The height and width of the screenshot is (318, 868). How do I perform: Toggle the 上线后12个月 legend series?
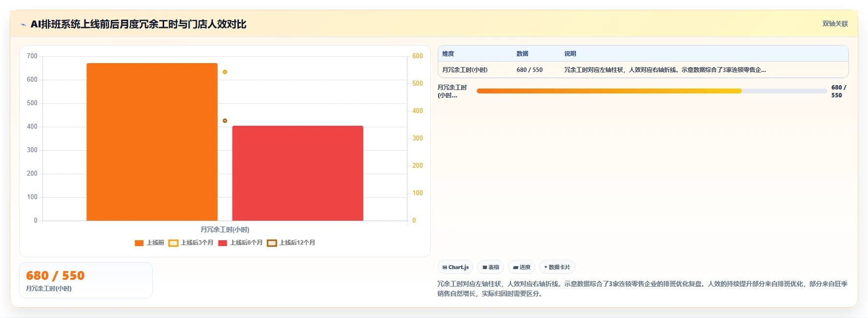click(291, 243)
